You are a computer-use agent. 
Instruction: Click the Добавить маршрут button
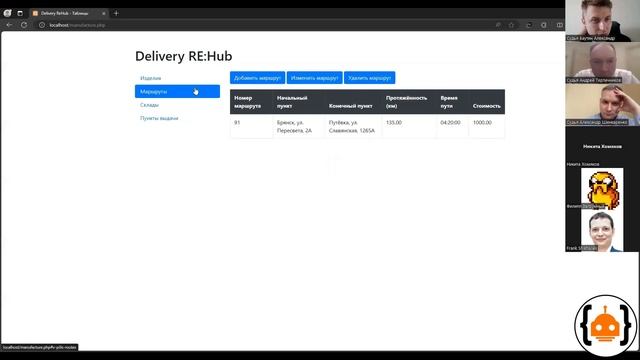point(257,78)
